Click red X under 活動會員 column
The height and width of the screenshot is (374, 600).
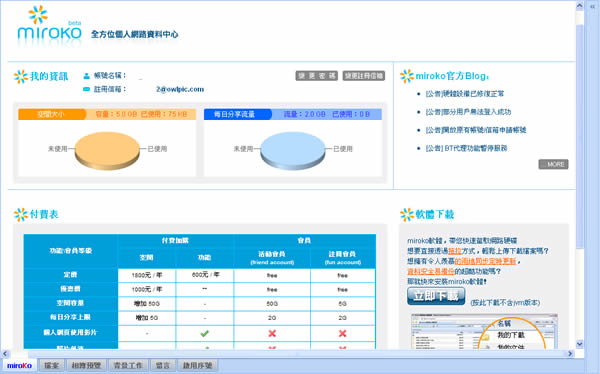click(x=272, y=333)
